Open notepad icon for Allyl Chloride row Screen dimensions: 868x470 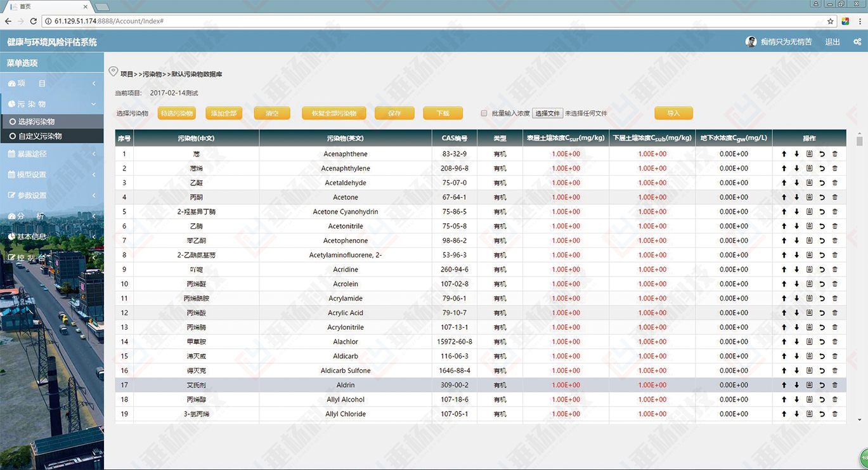809,414
